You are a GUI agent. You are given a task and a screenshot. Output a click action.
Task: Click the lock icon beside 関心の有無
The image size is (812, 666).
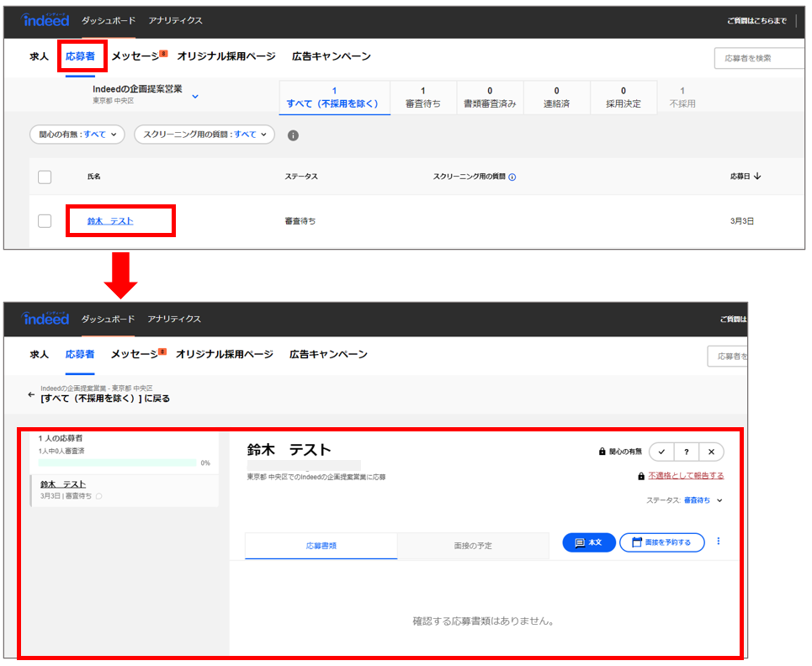602,452
